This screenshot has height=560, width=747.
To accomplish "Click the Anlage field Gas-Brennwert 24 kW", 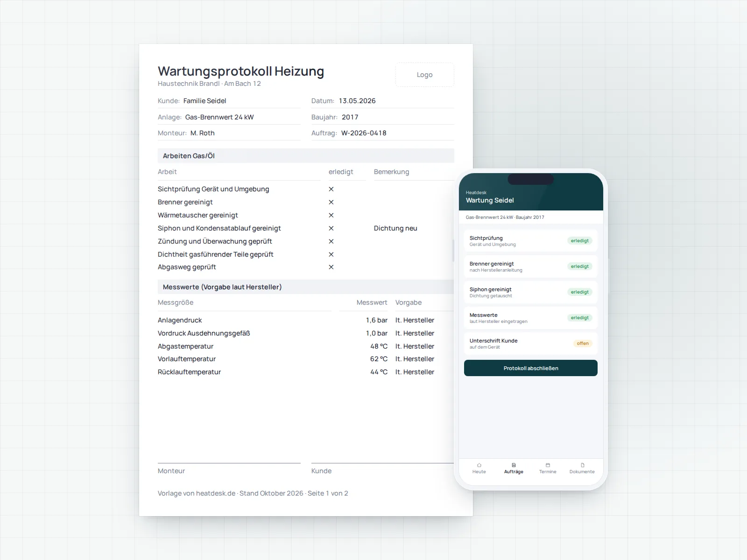I will (229, 117).
